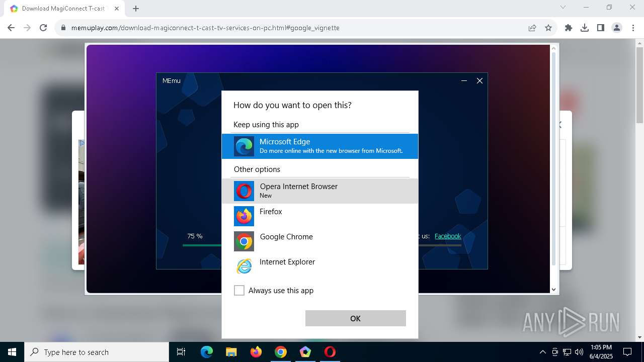
Task: Click the Opera logo in the list
Action: (244, 191)
